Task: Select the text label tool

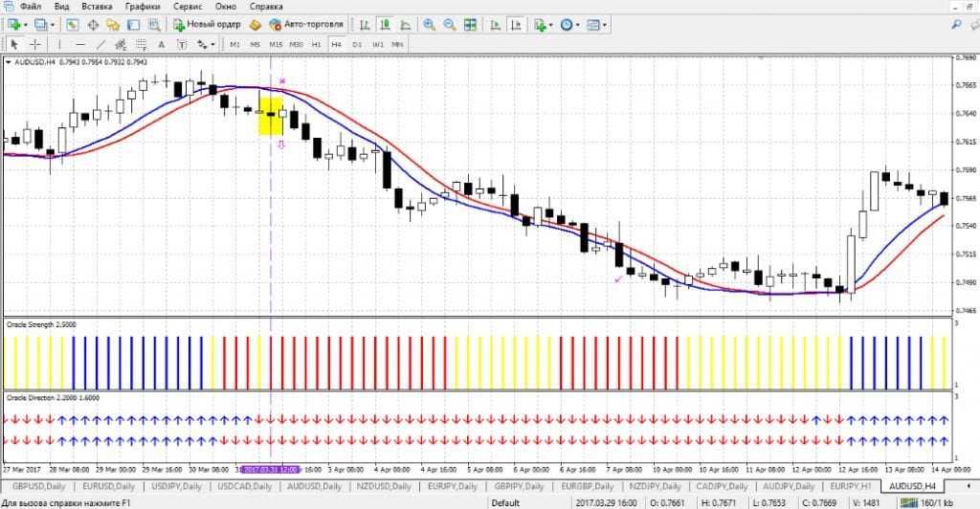Action: tap(161, 44)
